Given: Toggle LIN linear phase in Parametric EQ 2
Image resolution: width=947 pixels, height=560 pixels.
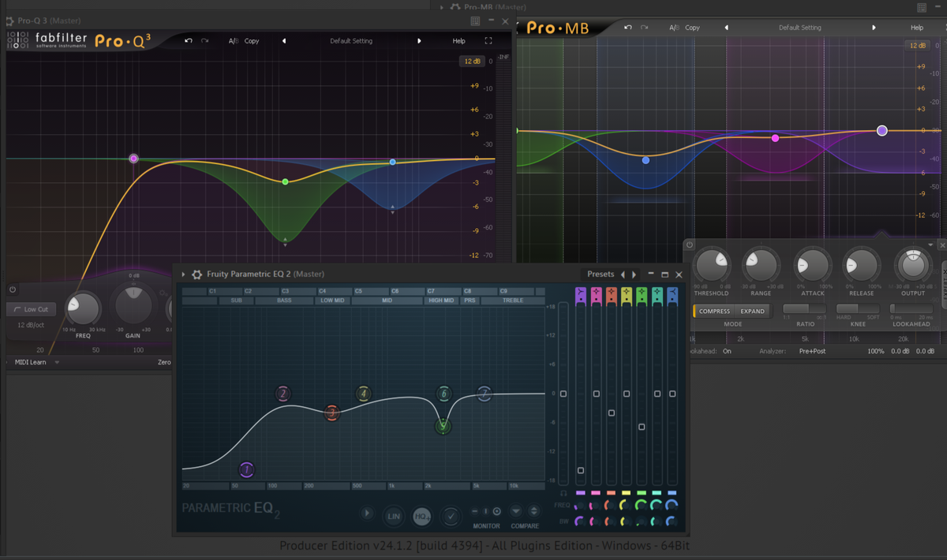Looking at the screenshot, I should (x=394, y=517).
